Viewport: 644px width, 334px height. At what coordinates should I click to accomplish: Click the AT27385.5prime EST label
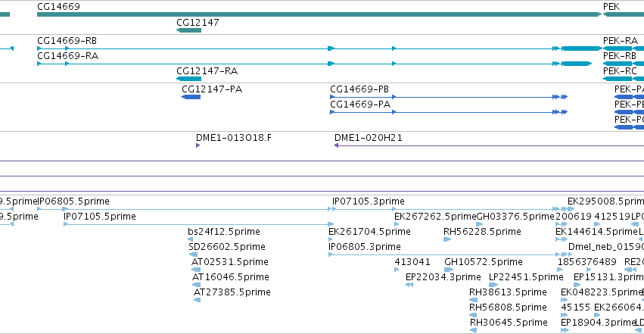point(232,292)
